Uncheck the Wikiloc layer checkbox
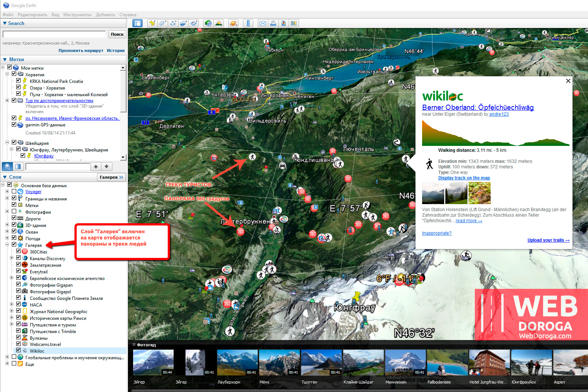 [x=18, y=350]
